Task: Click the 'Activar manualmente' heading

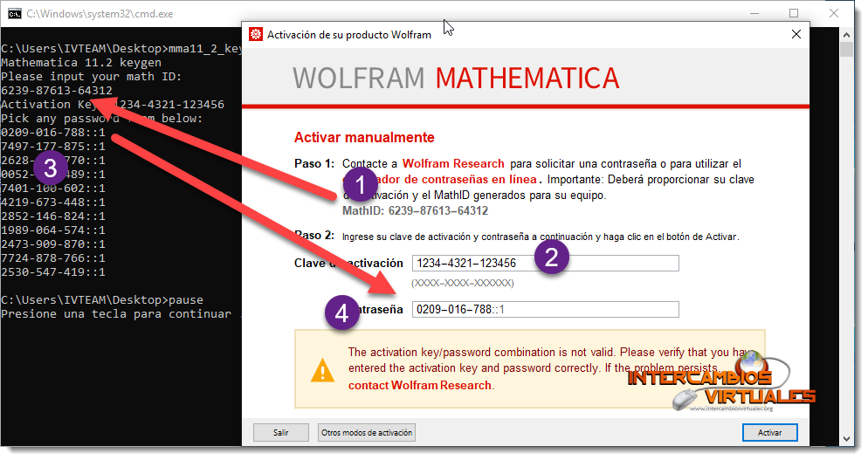Action: (x=364, y=137)
